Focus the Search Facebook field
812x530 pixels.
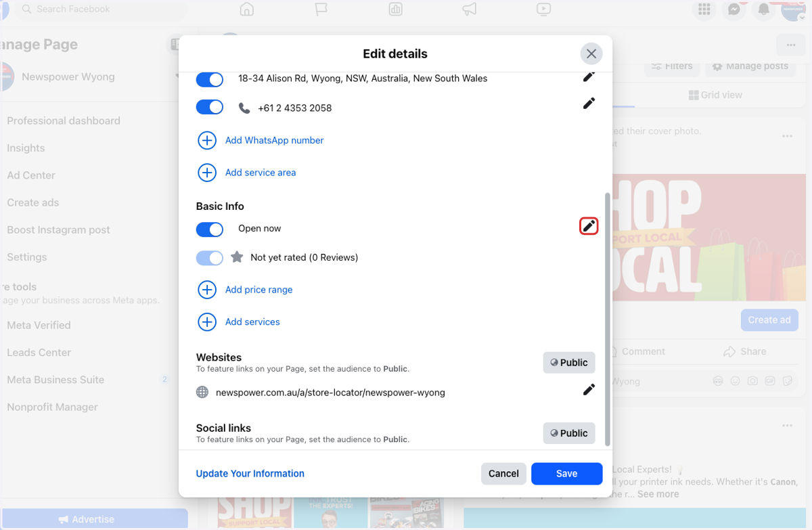[x=101, y=9]
